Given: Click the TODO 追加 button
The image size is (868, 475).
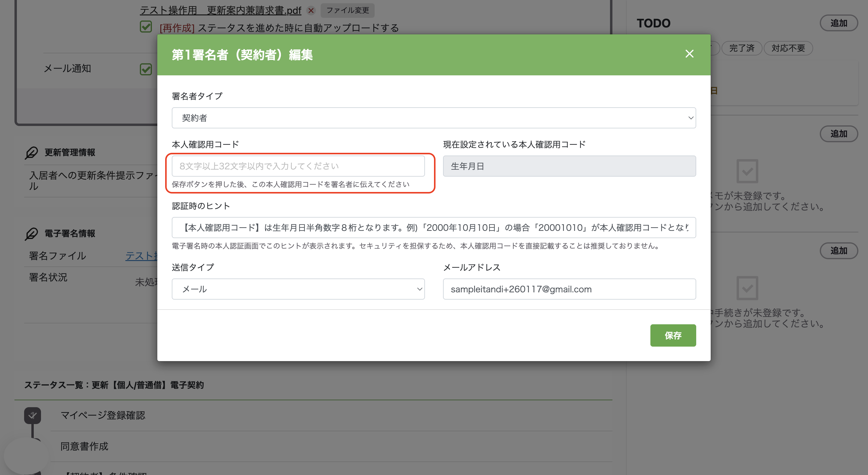Looking at the screenshot, I should [838, 23].
